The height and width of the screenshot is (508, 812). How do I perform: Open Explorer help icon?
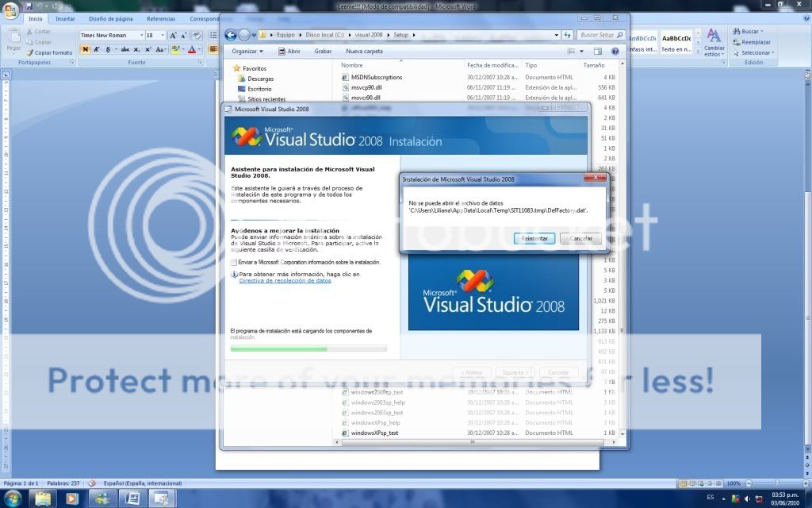tap(615, 52)
